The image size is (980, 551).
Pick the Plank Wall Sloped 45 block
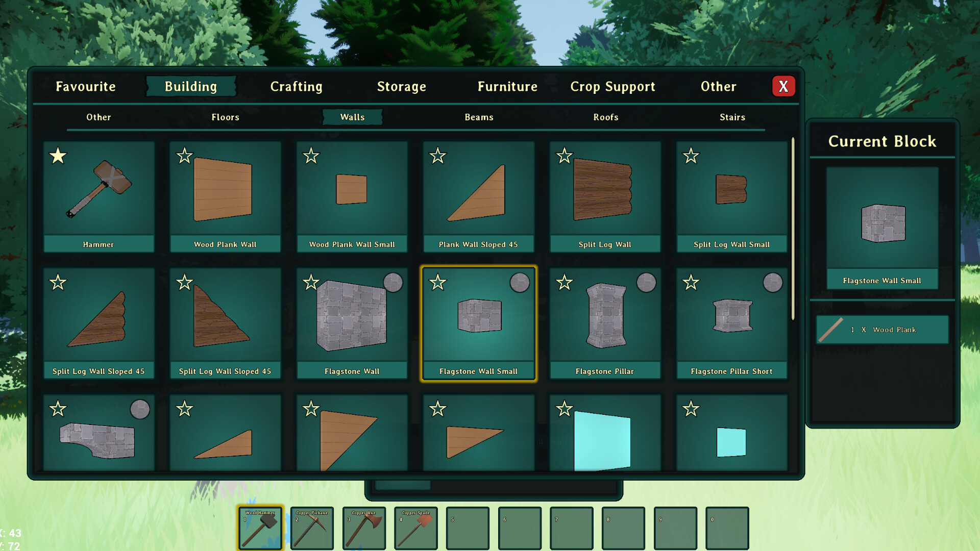[x=478, y=196]
